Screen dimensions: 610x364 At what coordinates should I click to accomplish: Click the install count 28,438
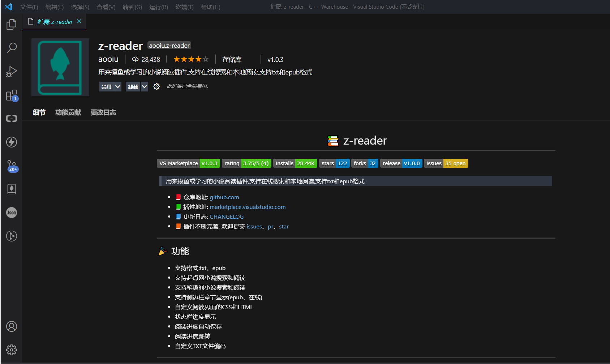pyautogui.click(x=146, y=59)
